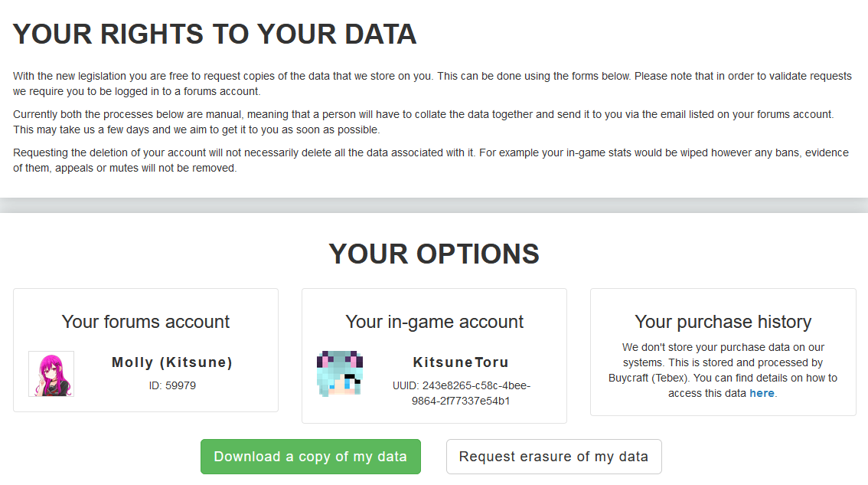Click the YOUR RIGHTS TO YOUR DATA heading

(x=215, y=34)
